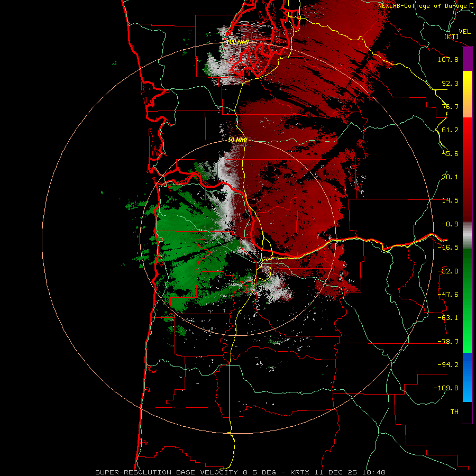Select the -94.2 scale value
The image size is (476, 476).
[448, 365]
